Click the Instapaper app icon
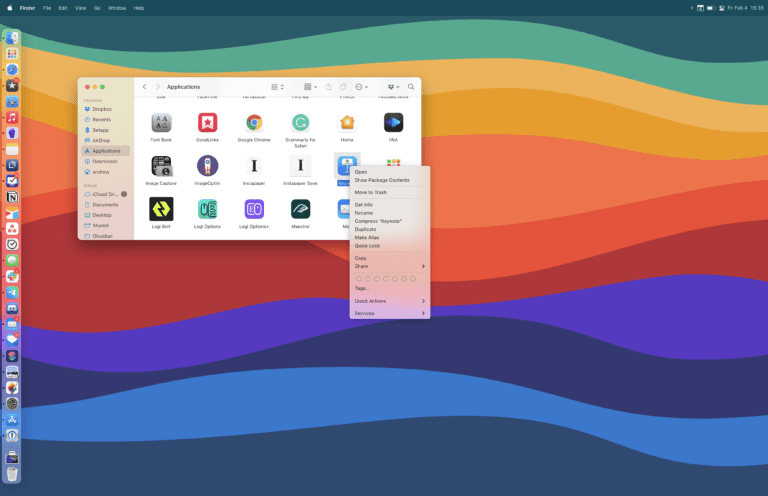The image size is (768, 496). (254, 166)
